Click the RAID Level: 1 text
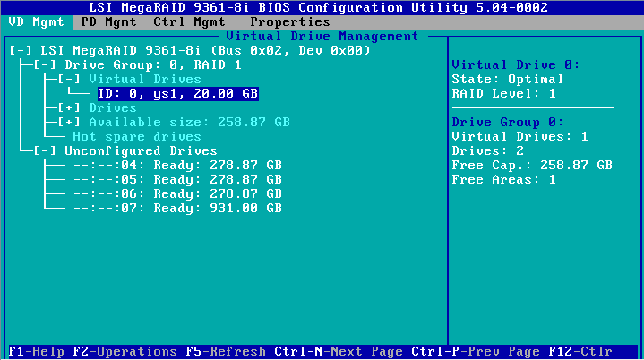The width and height of the screenshot is (644, 360). coord(504,94)
